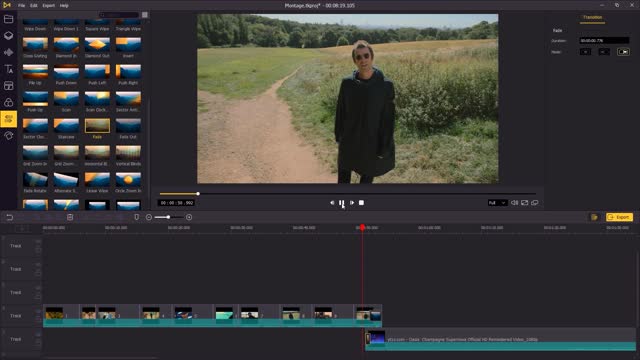
Task: Open the Full preview quality dropdown
Action: (497, 203)
